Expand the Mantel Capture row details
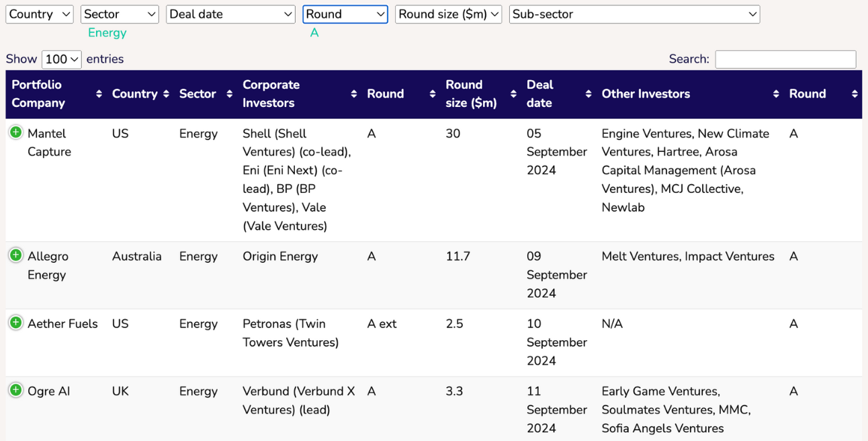The width and height of the screenshot is (868, 441). click(x=15, y=132)
